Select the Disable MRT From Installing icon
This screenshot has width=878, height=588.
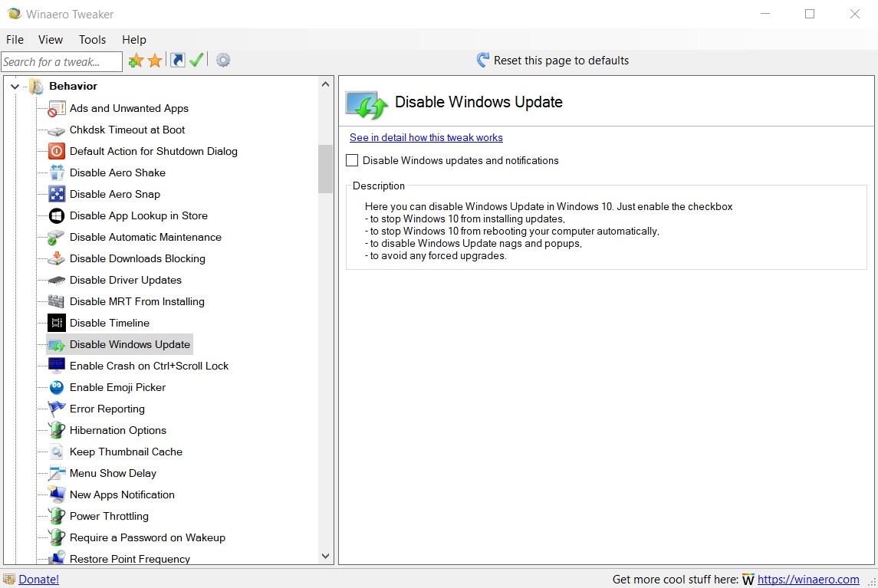pyautogui.click(x=57, y=301)
